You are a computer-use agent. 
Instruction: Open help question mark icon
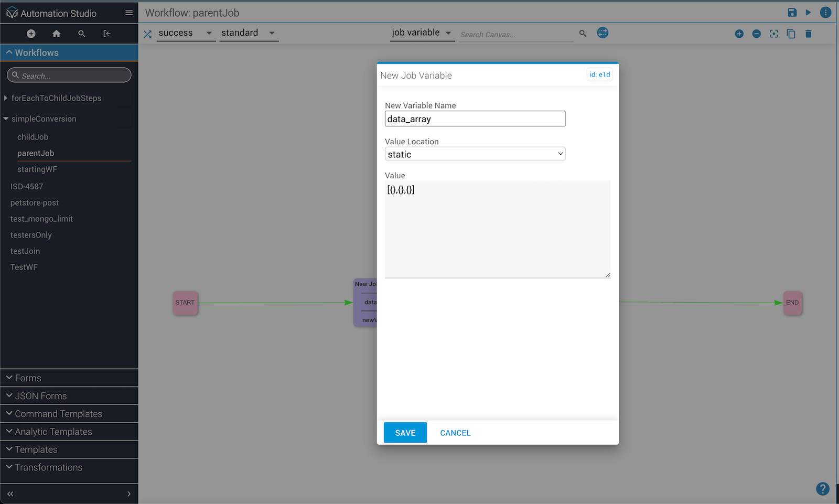(822, 489)
